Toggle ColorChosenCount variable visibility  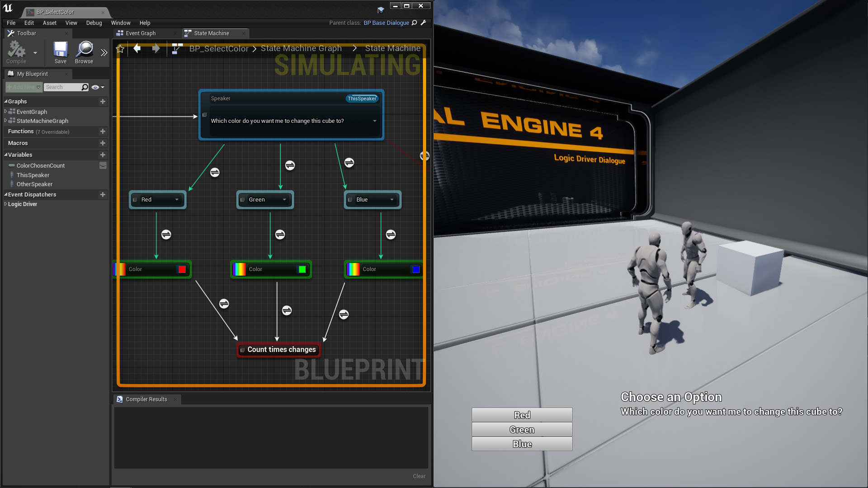tap(103, 166)
